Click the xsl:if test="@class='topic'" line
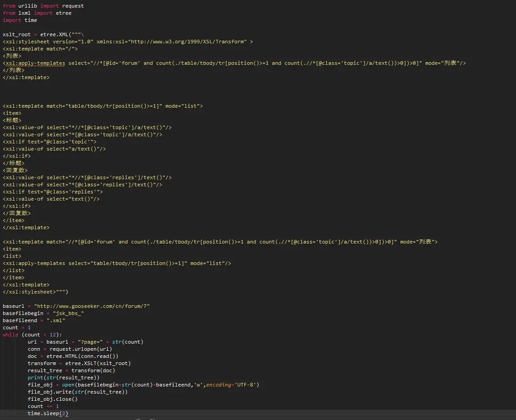The image size is (516, 420). 50,142
